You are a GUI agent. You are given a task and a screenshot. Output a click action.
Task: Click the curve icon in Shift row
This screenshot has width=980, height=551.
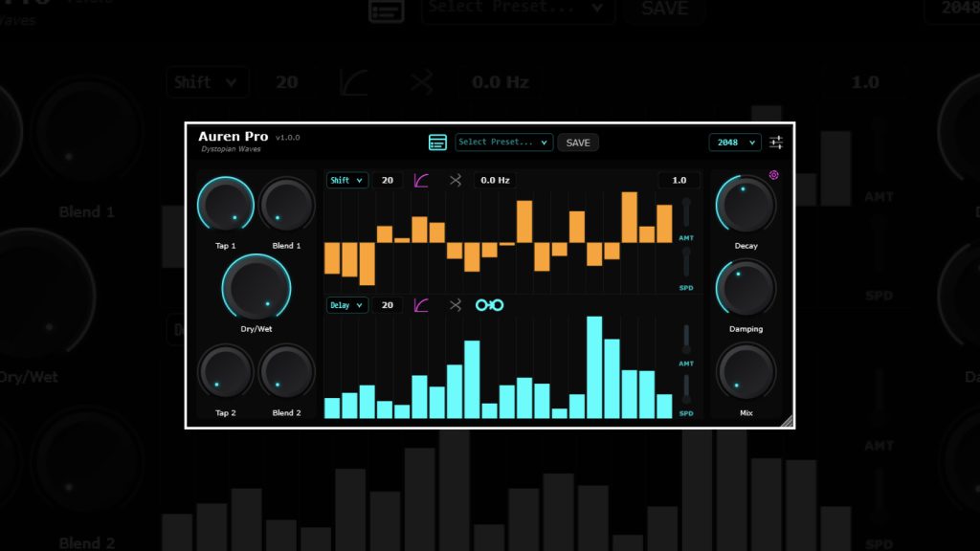click(421, 180)
